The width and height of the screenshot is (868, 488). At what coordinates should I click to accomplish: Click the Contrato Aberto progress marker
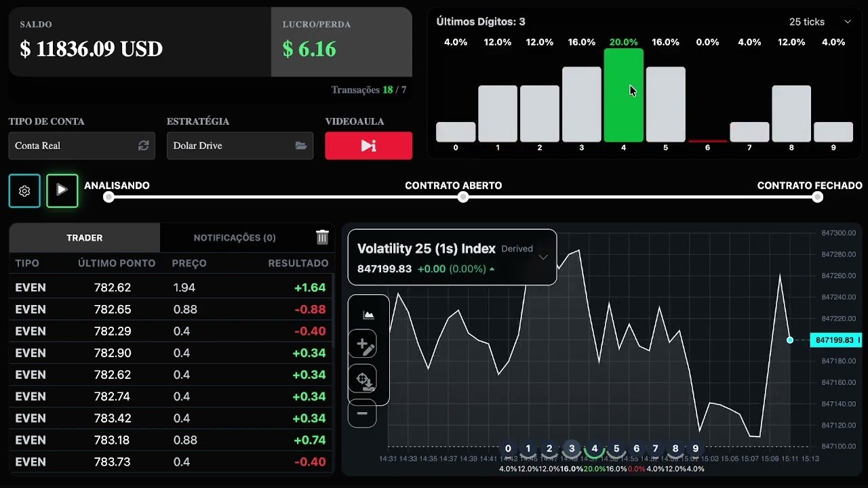463,197
